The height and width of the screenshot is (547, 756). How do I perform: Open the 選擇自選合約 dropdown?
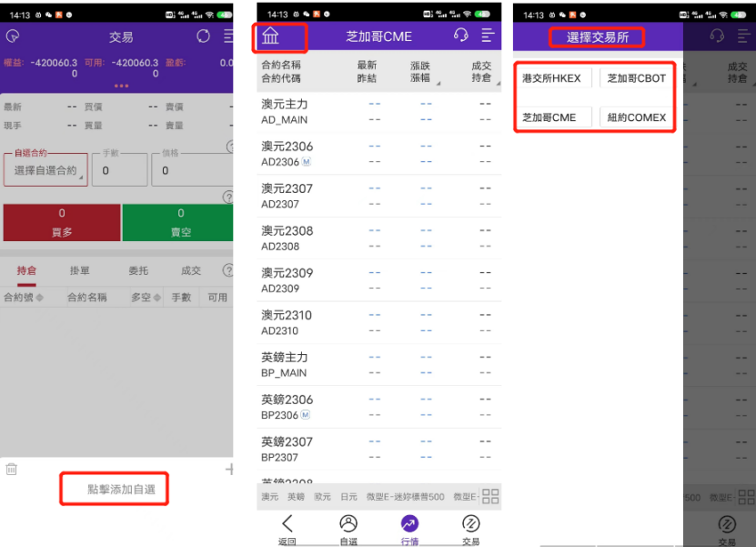point(45,170)
